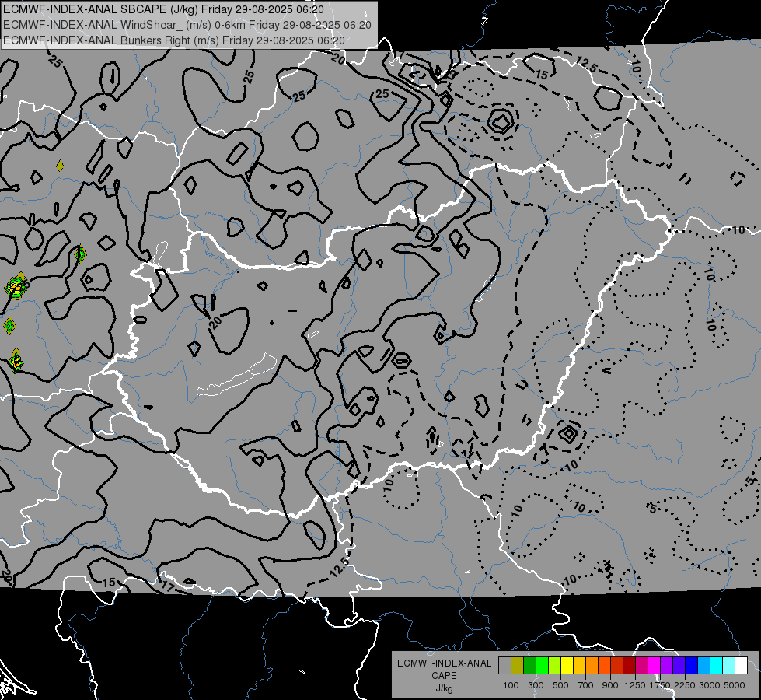Select the gray legend swatch below 100
761x700 pixels.
[504, 666]
